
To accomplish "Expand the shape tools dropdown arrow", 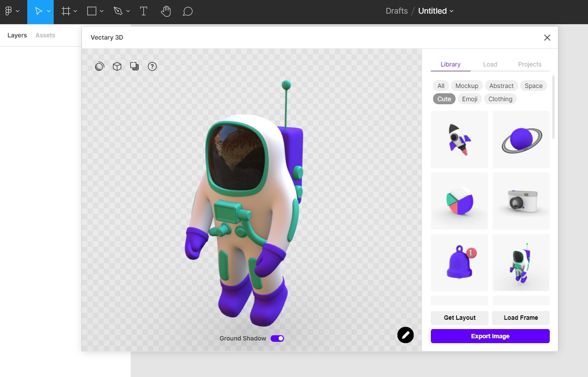I will coord(101,11).
